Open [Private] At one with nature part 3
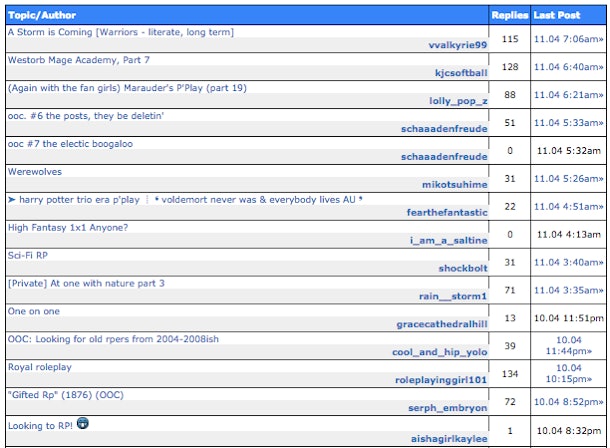 (x=86, y=284)
